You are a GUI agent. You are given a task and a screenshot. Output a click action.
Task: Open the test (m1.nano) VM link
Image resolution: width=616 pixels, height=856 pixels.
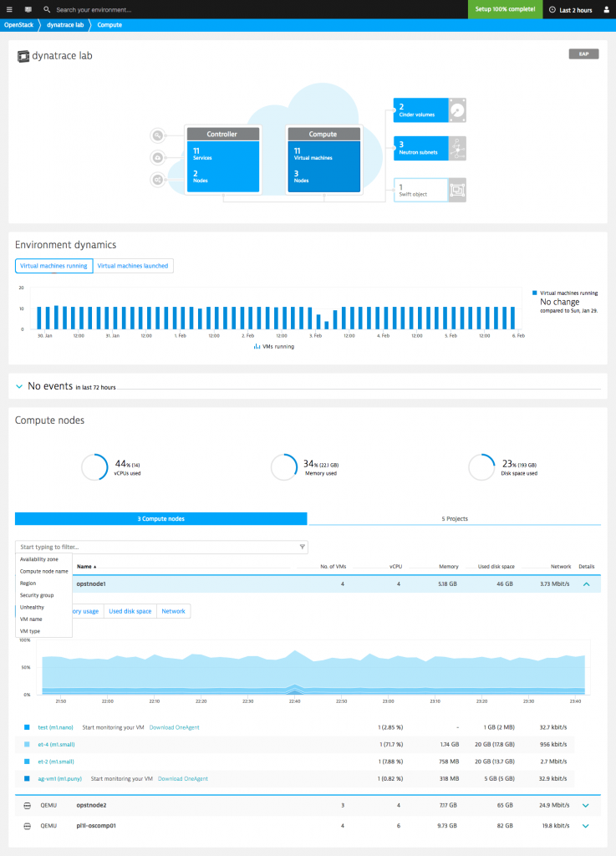coord(55,727)
